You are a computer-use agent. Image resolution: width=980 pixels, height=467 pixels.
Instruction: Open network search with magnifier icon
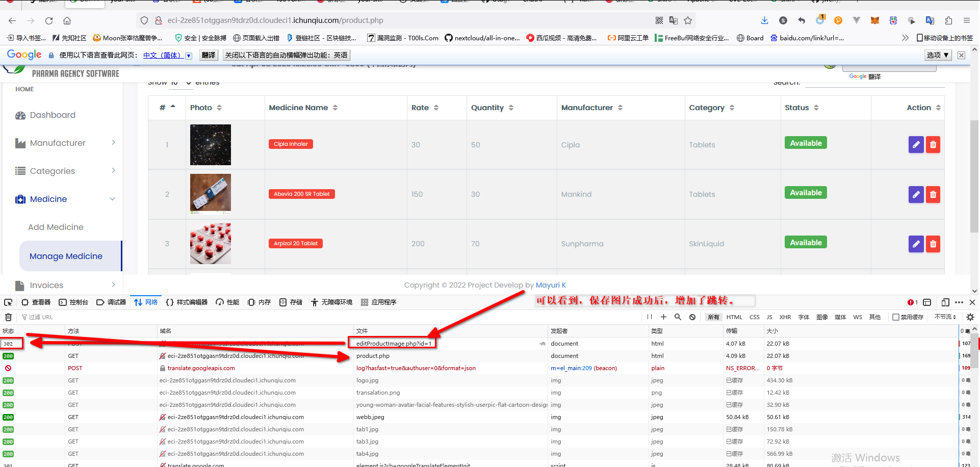678,317
